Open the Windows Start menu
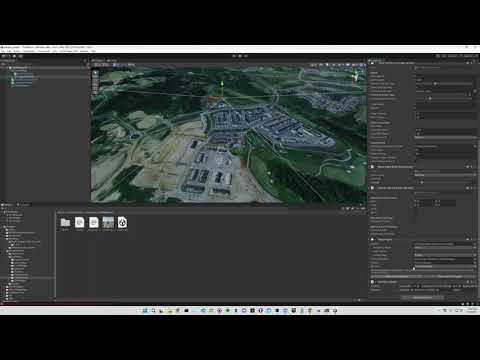Screen dimensions: 480x360 (x=145, y=310)
